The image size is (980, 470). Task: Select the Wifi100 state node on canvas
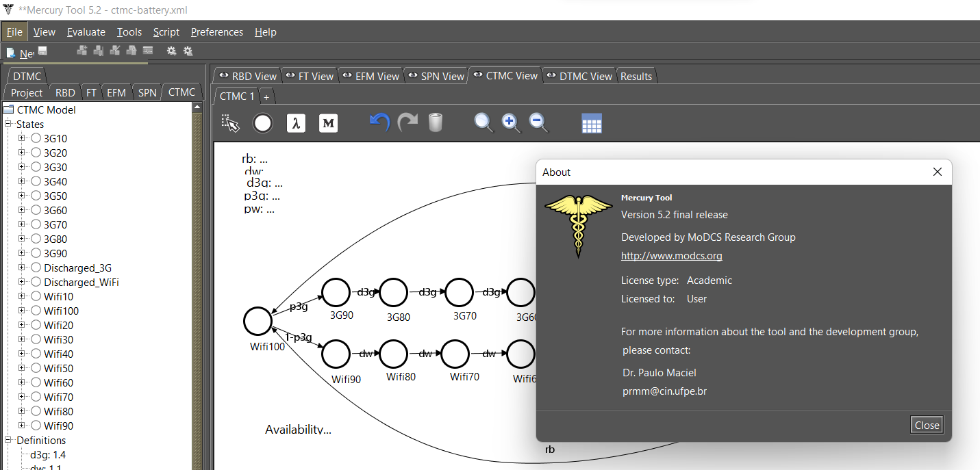coord(258,321)
